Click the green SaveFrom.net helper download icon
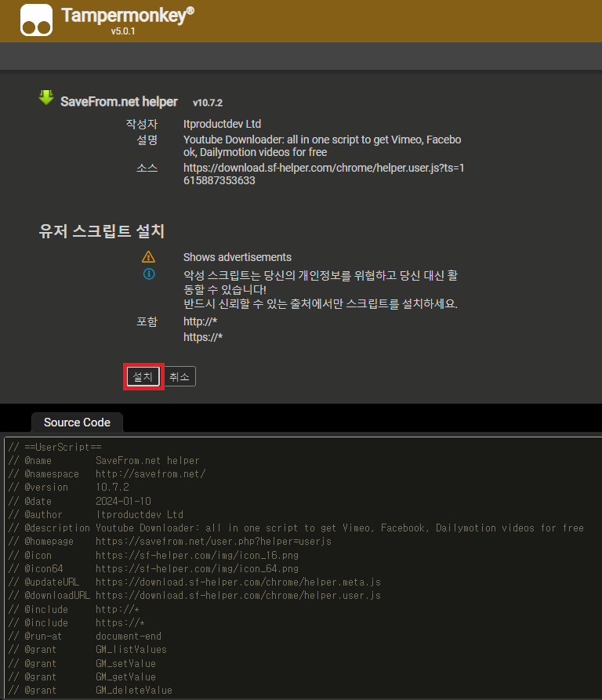 click(x=46, y=97)
